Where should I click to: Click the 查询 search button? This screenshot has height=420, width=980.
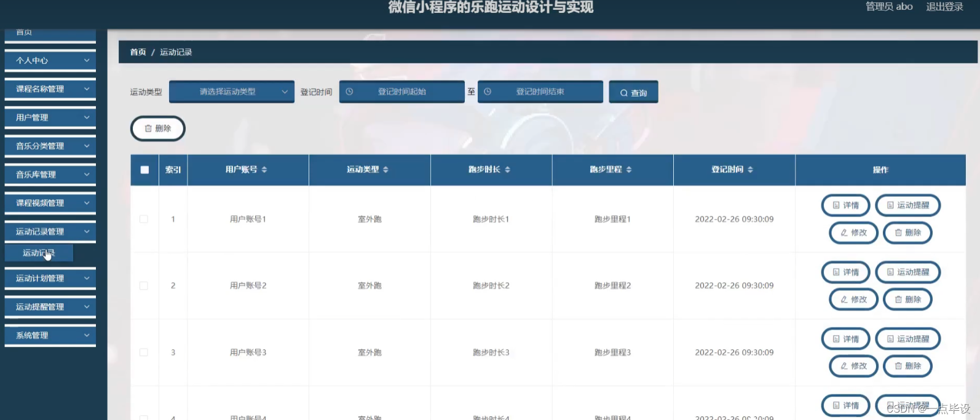[x=633, y=92]
